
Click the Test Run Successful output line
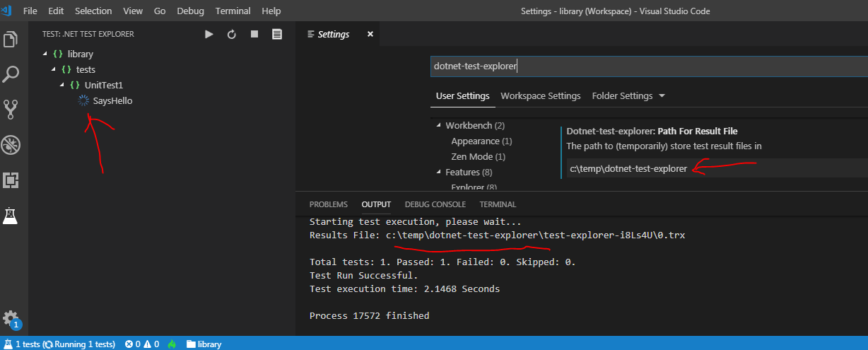click(365, 275)
